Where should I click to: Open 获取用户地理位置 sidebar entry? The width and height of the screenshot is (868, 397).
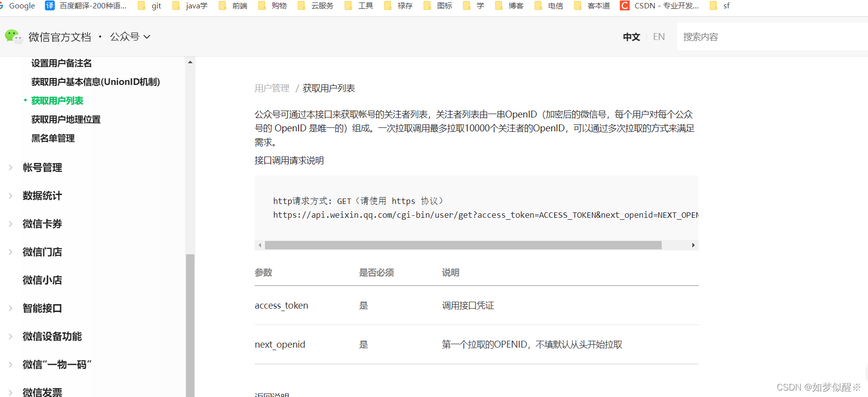pos(66,119)
